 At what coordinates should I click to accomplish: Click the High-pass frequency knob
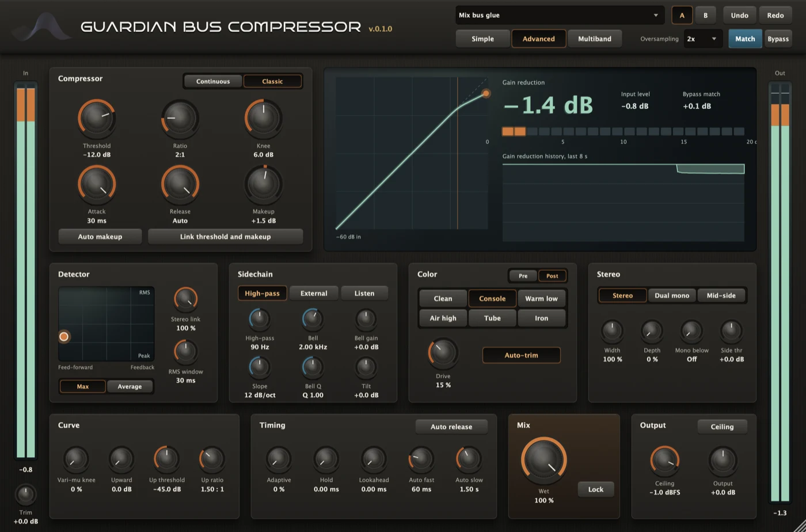tap(260, 319)
